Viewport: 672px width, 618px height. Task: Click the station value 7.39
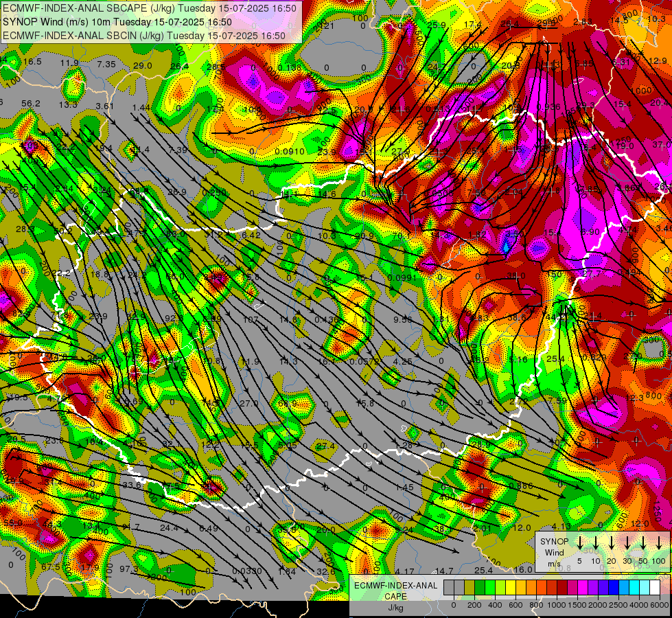pos(178,150)
